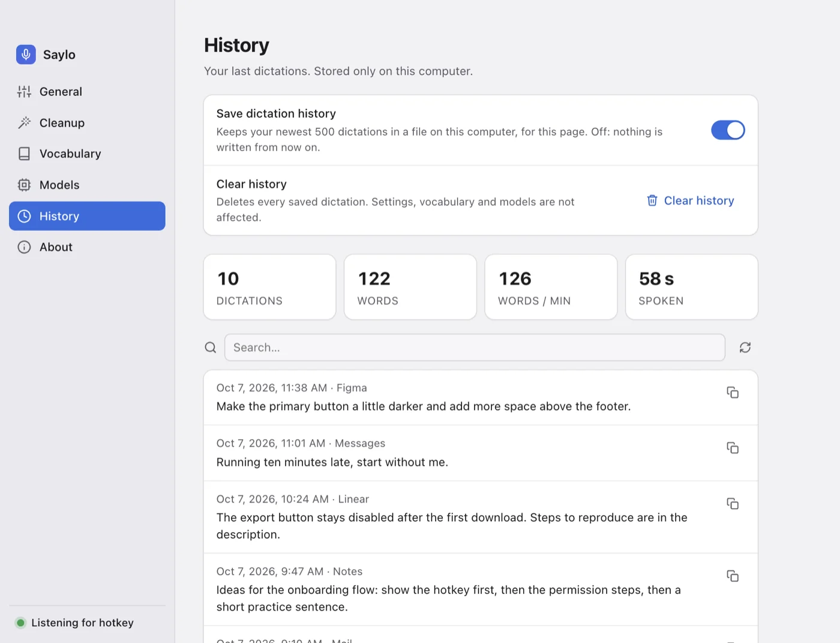Click the Clear history button

click(x=690, y=201)
